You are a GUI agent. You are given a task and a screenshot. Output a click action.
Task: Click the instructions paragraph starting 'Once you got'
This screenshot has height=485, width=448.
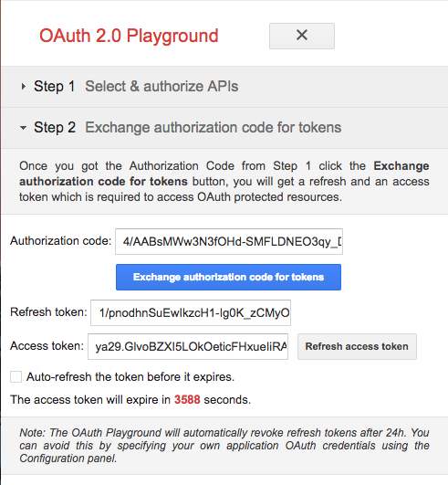pos(224,181)
